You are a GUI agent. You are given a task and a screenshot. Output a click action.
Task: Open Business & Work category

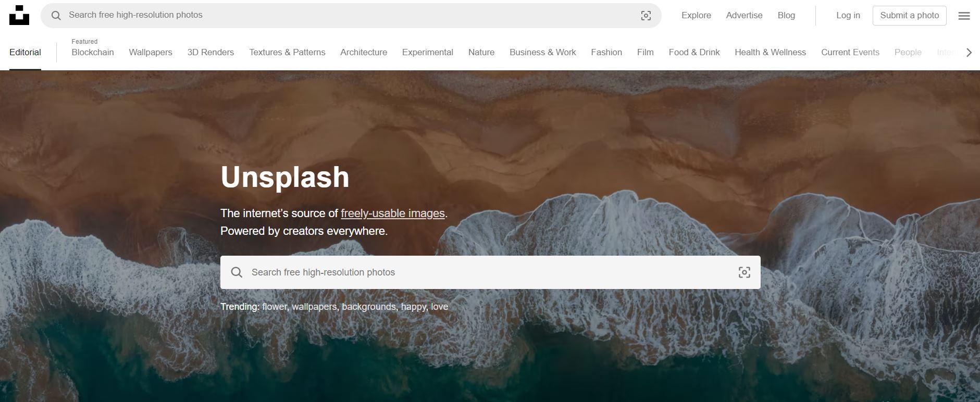coord(543,52)
